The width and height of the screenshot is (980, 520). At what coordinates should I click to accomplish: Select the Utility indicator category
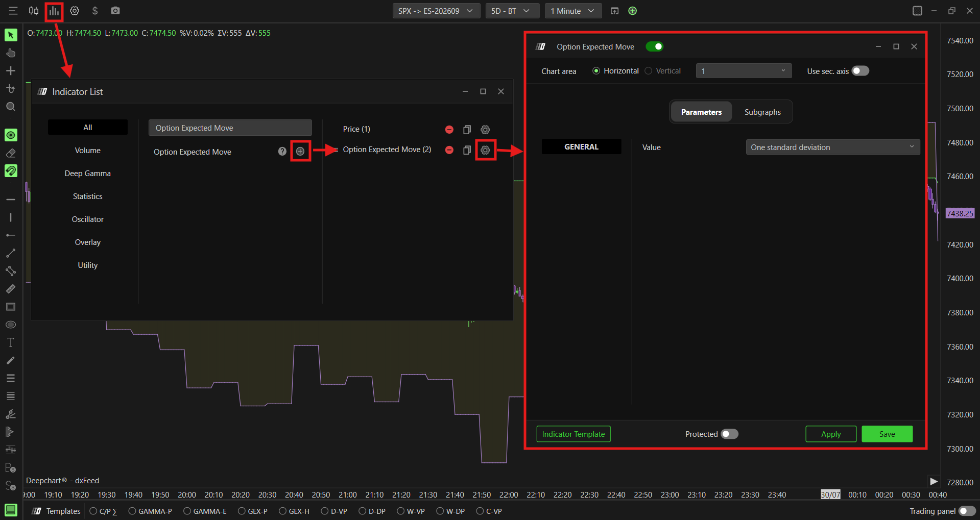(x=88, y=265)
